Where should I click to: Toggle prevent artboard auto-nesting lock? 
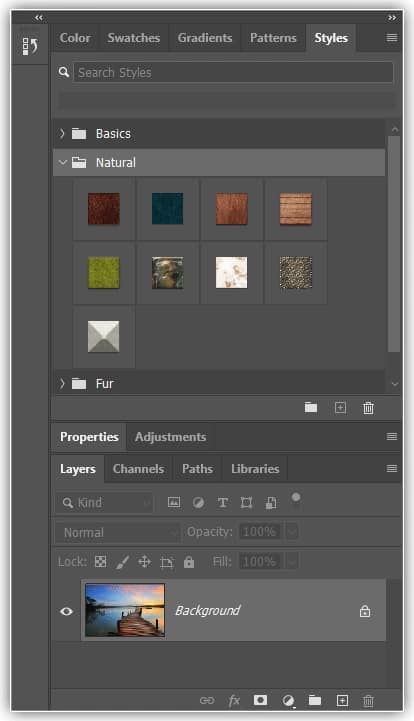point(167,562)
